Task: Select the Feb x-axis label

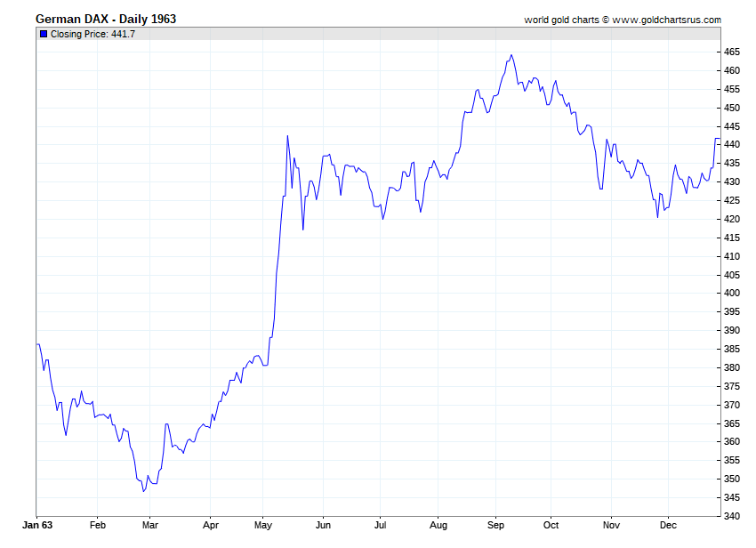Action: tap(98, 525)
